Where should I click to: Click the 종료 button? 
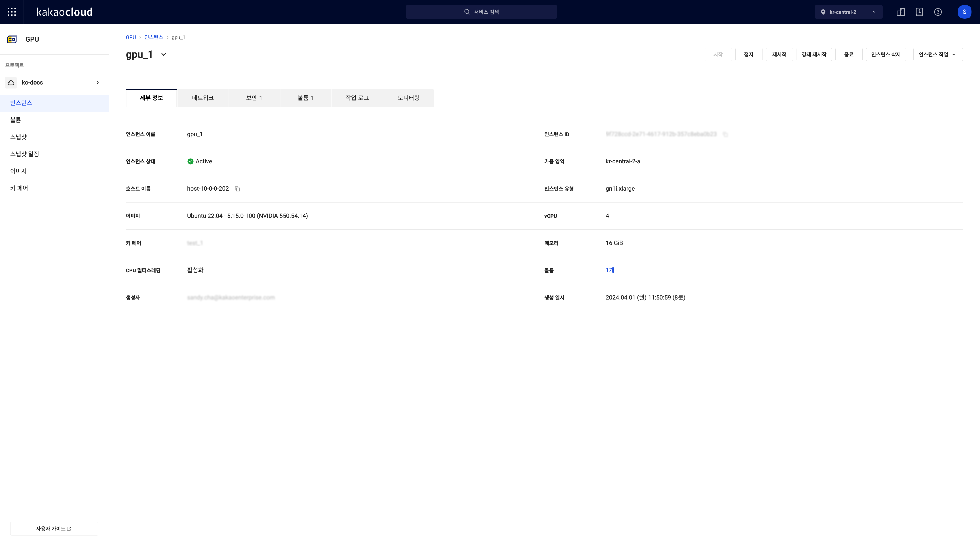[849, 54]
